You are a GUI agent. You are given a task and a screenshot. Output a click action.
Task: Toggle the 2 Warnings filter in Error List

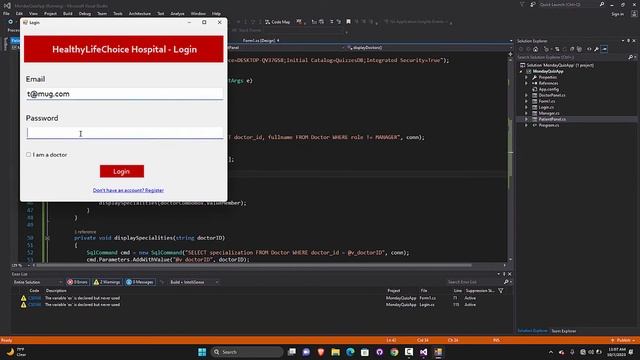pos(107,282)
